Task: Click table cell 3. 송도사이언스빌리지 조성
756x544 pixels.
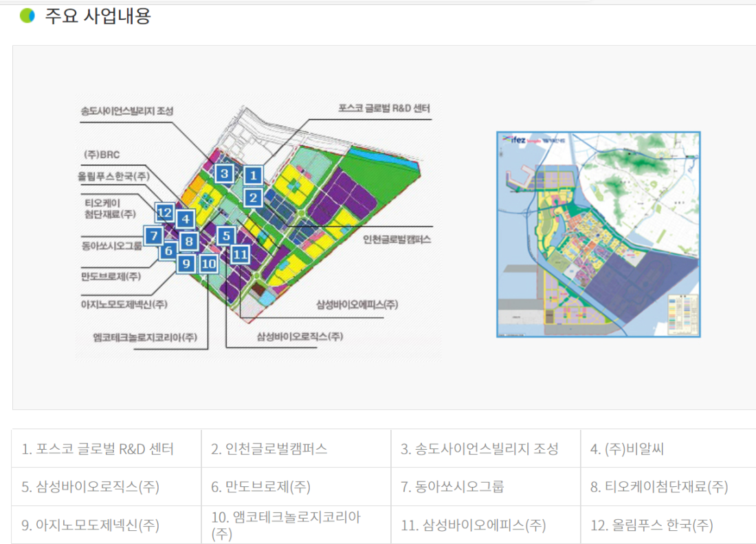Action: click(x=485, y=448)
